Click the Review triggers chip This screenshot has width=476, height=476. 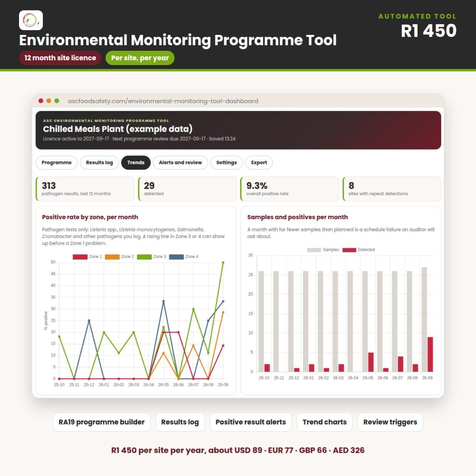(x=390, y=422)
